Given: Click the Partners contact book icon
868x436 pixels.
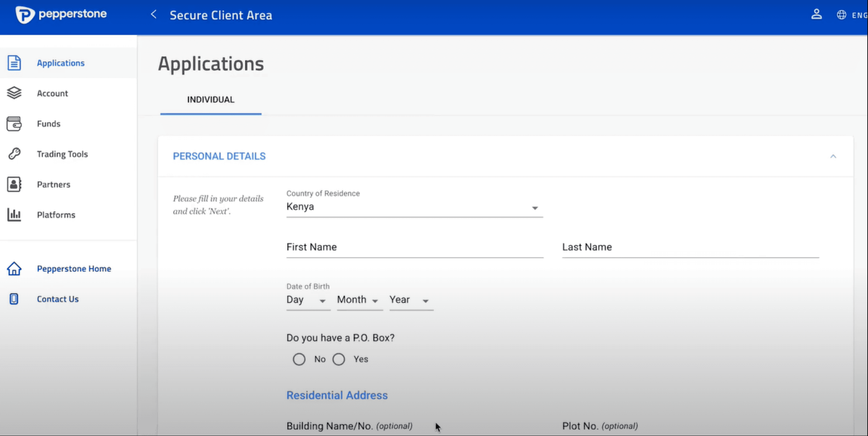Looking at the screenshot, I should (14, 184).
